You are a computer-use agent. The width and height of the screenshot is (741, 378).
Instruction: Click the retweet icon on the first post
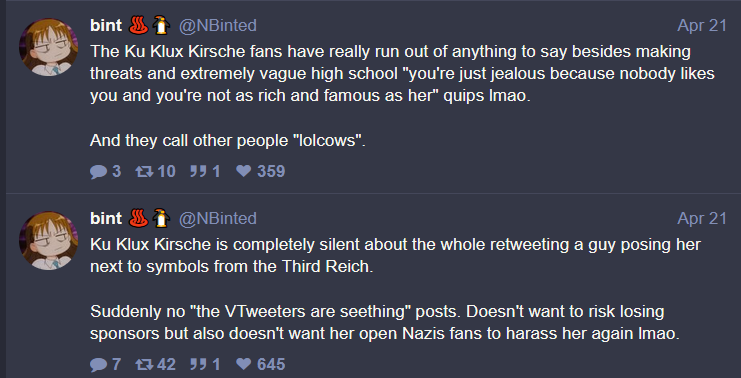[x=144, y=171]
